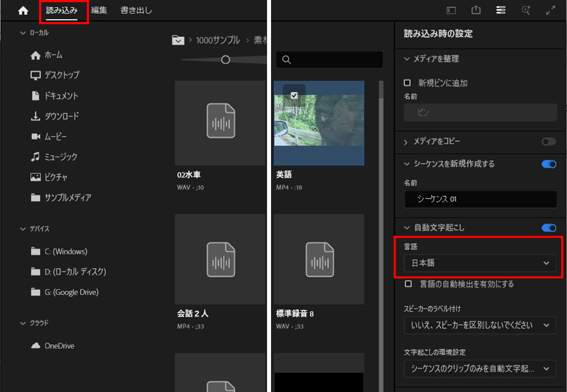Click the G: (Google Drive) folder icon

35,292
